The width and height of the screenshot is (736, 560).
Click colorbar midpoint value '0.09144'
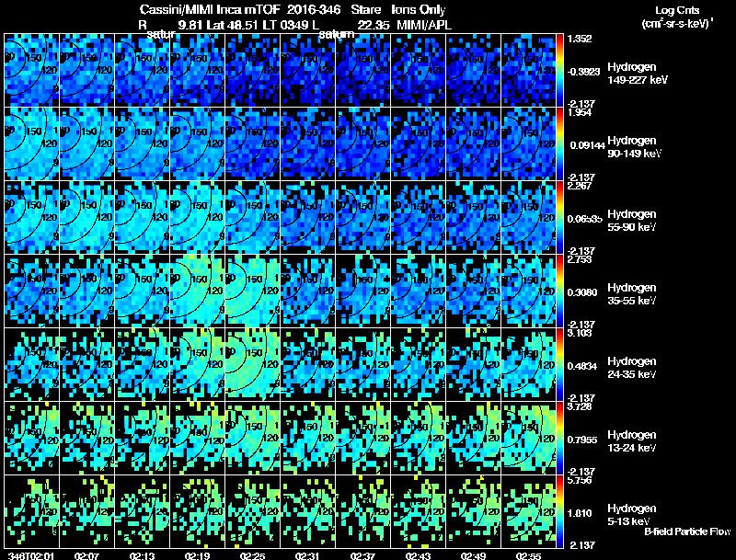[587, 145]
